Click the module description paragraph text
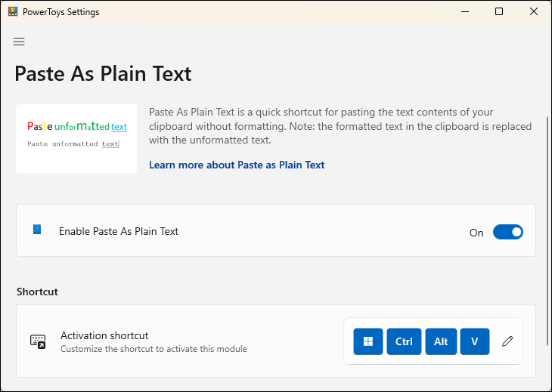The width and height of the screenshot is (552, 392). 340,126
